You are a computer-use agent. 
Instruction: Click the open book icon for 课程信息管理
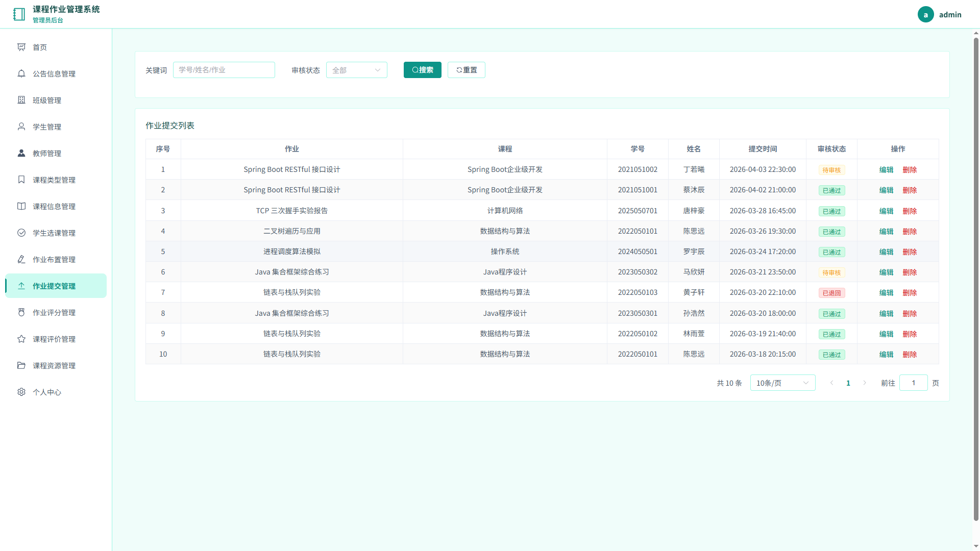pyautogui.click(x=21, y=206)
